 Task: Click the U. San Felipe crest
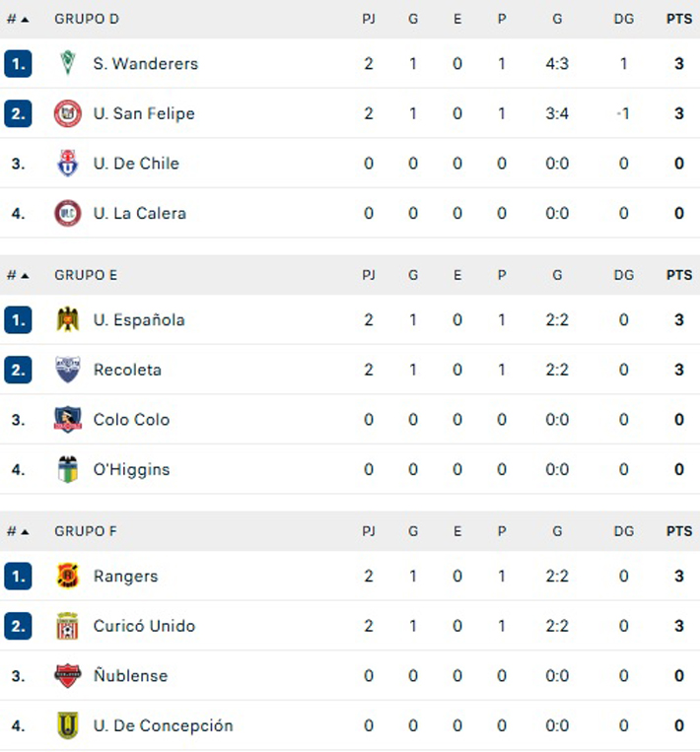pyautogui.click(x=67, y=113)
